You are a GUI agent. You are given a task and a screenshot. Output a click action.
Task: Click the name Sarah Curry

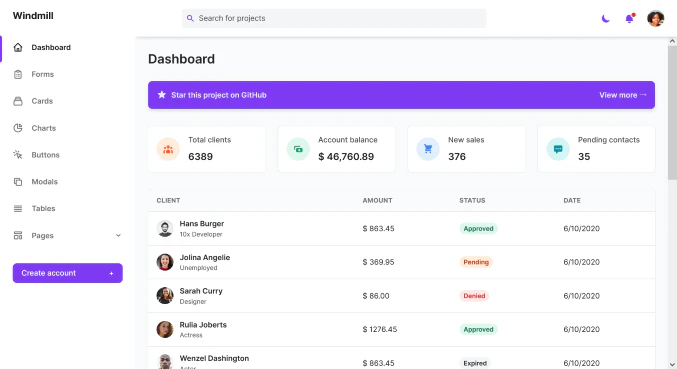click(201, 291)
